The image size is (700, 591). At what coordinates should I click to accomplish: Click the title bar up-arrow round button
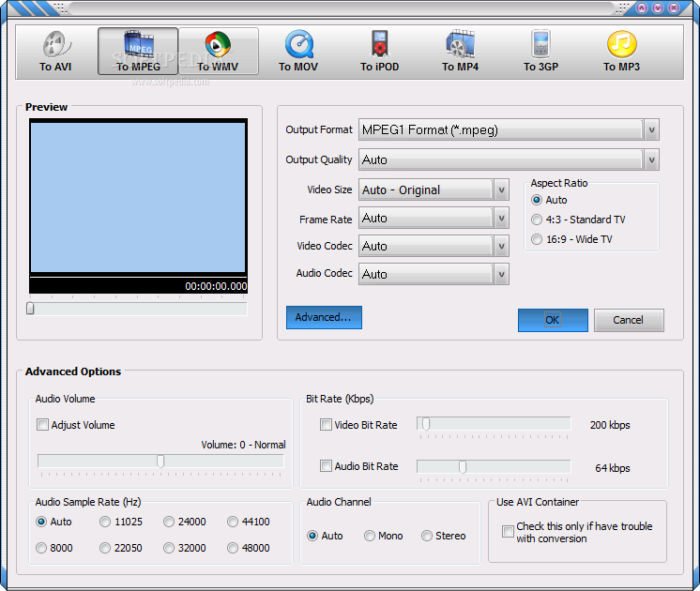[642, 8]
